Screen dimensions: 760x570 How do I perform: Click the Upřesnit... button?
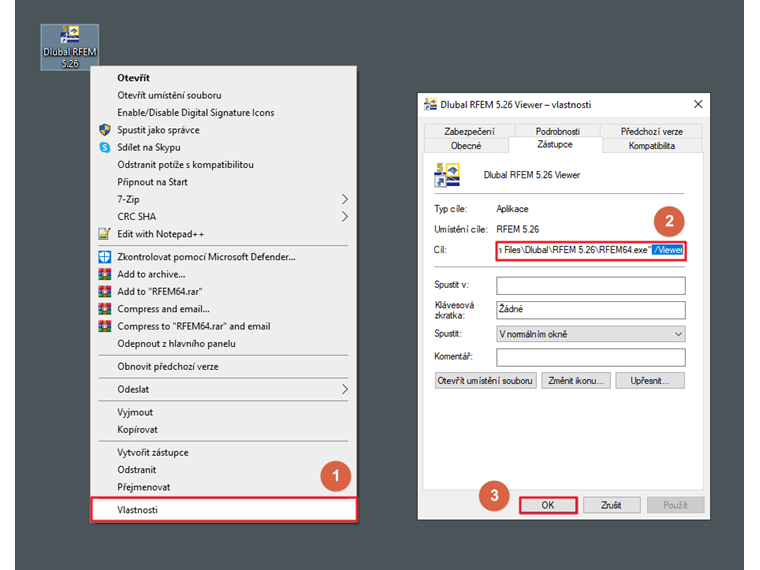tap(650, 380)
